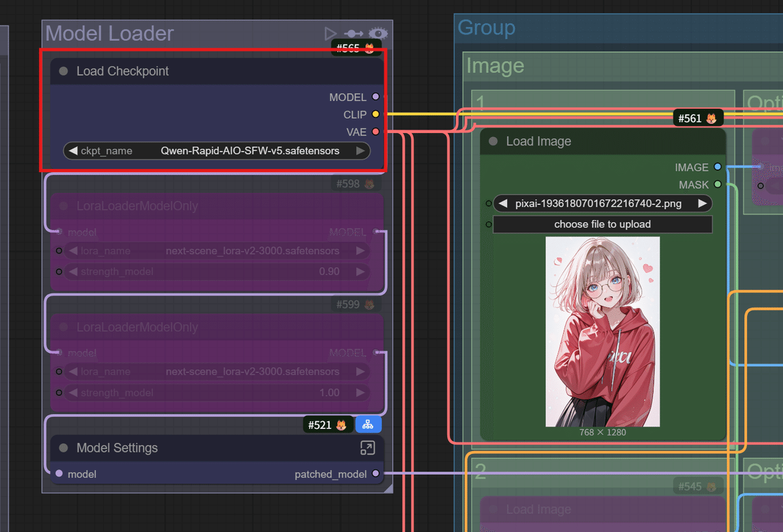This screenshot has width=783, height=532.
Task: Run the Model Loader group via play icon
Action: click(330, 33)
